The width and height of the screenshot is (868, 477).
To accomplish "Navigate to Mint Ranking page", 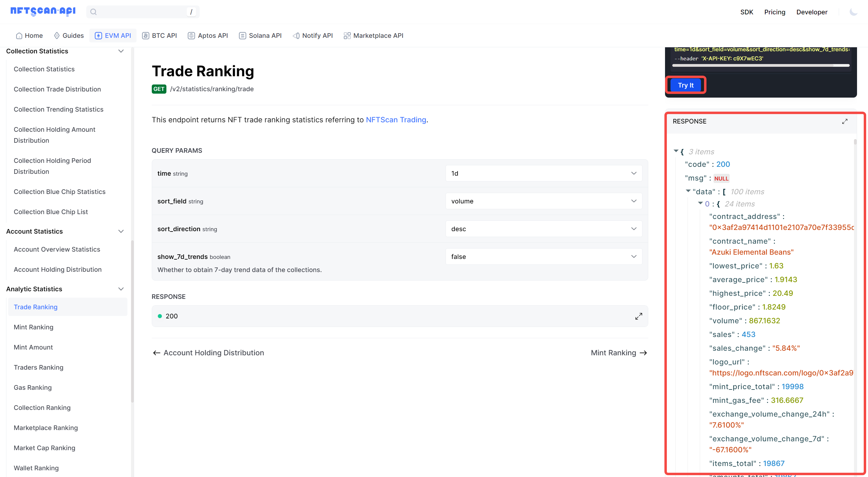I will point(34,327).
